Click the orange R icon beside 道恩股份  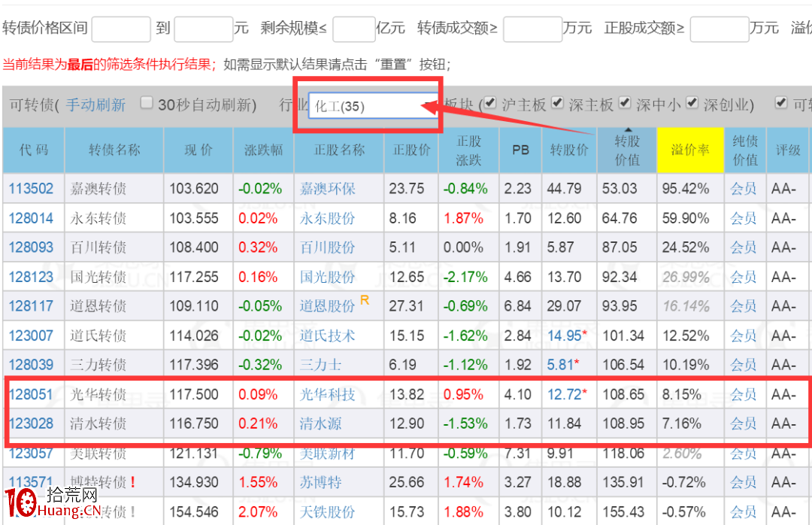(x=365, y=300)
